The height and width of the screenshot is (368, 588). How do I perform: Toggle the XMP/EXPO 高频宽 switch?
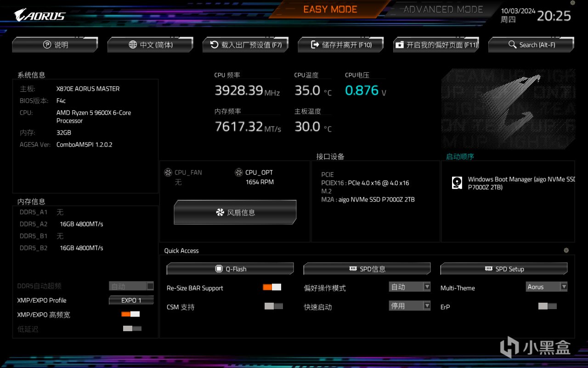point(130,314)
